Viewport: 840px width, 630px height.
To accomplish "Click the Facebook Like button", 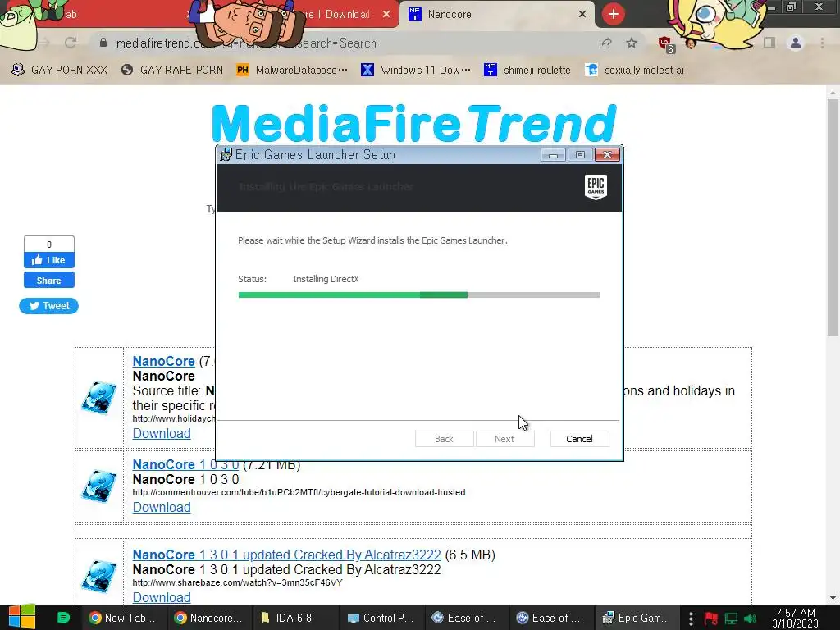I will 48,260.
